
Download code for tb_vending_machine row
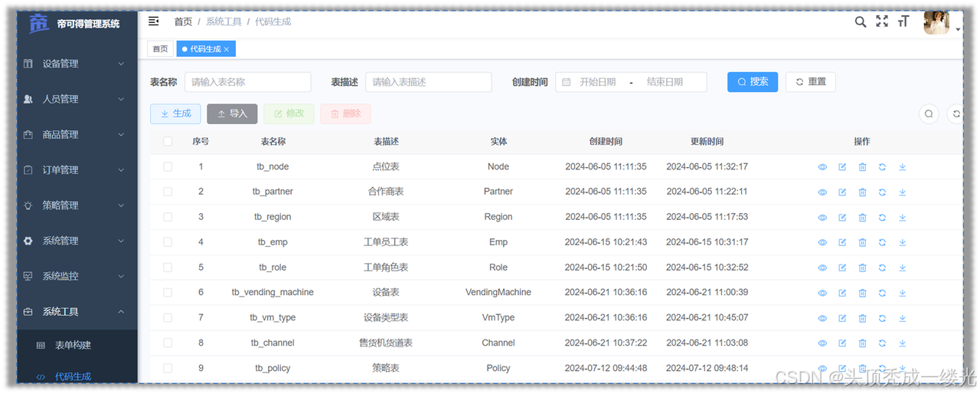902,293
